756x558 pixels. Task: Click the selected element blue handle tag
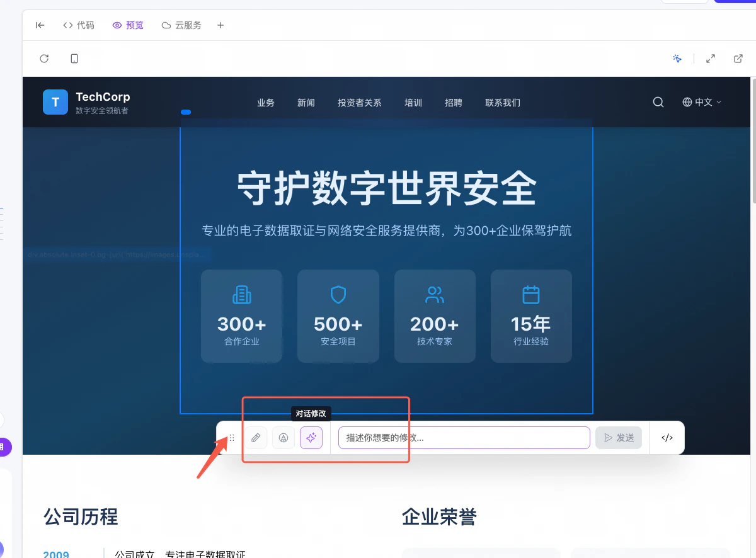pos(186,112)
